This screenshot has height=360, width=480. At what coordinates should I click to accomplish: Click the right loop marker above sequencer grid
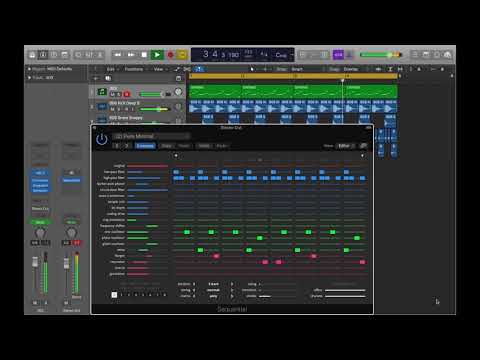(362, 155)
